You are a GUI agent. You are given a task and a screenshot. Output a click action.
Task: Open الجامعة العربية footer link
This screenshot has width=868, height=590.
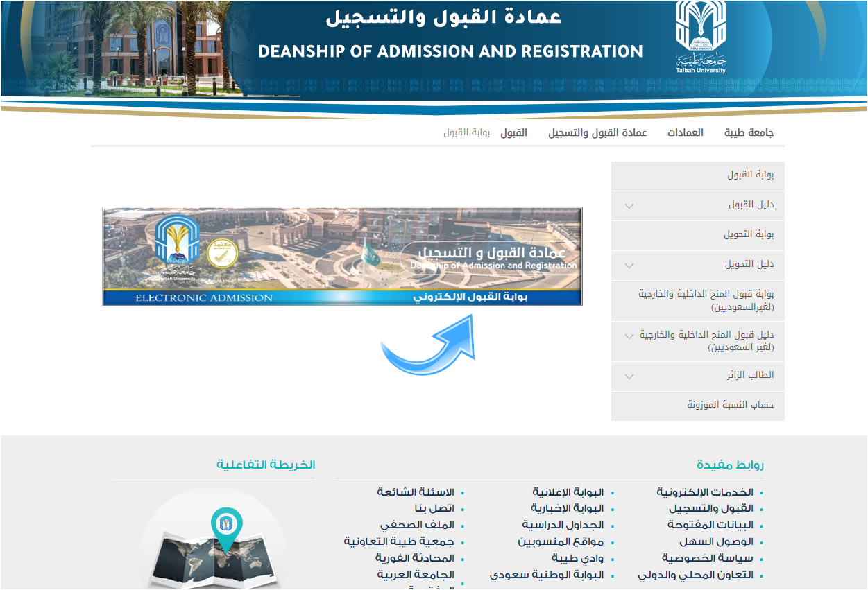[x=416, y=575]
